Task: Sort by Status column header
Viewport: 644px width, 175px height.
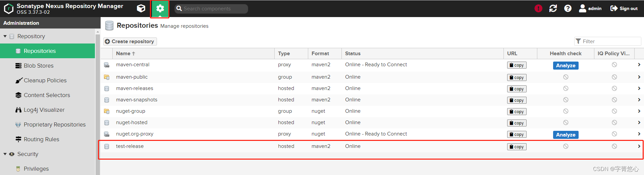Action: [x=423, y=54]
